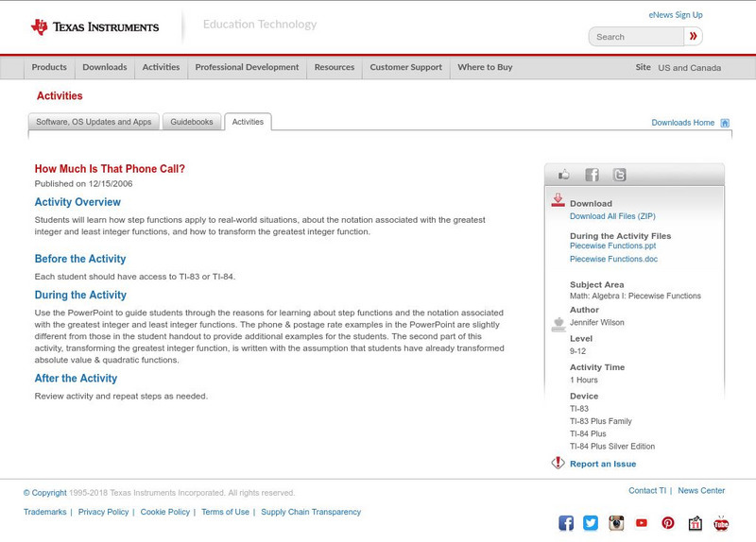
Task: Open the Where to Buy menu
Action: pos(485,67)
